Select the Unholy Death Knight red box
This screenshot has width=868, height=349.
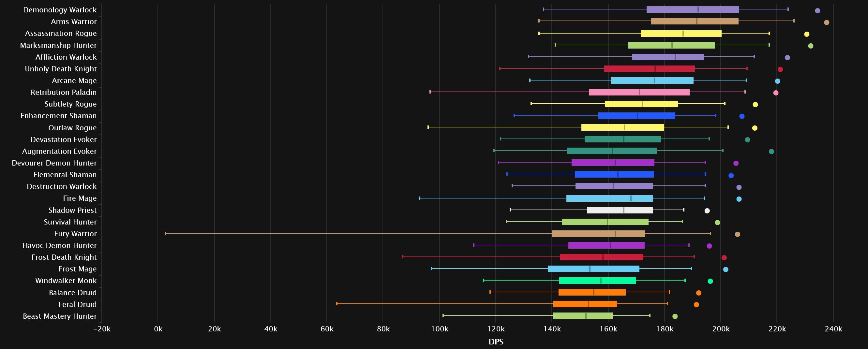pos(650,69)
